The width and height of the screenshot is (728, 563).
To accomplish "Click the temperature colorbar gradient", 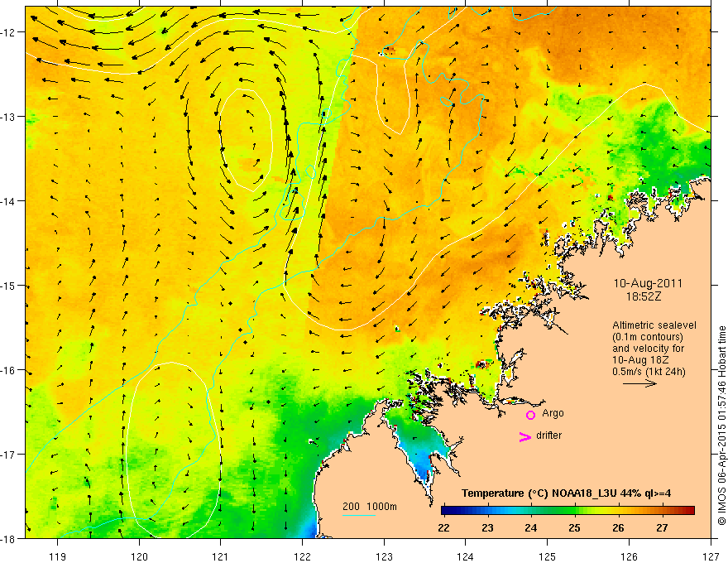I will click(x=568, y=511).
